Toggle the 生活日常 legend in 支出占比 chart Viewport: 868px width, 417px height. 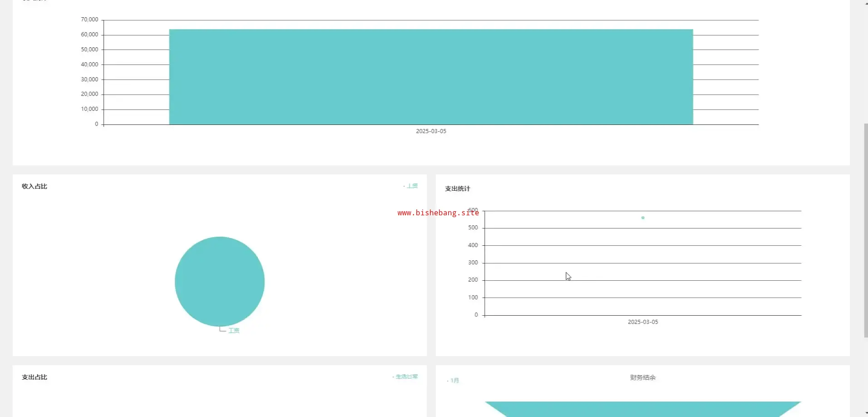click(x=405, y=377)
